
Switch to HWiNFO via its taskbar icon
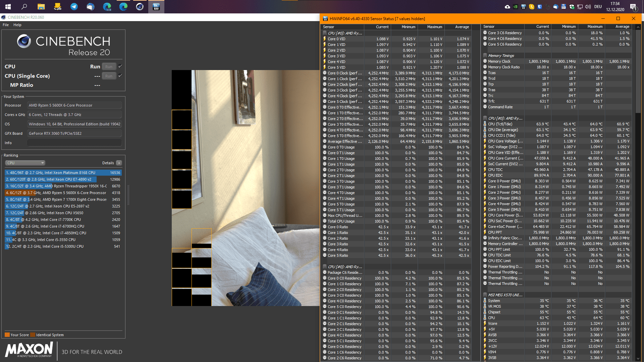[156, 7]
